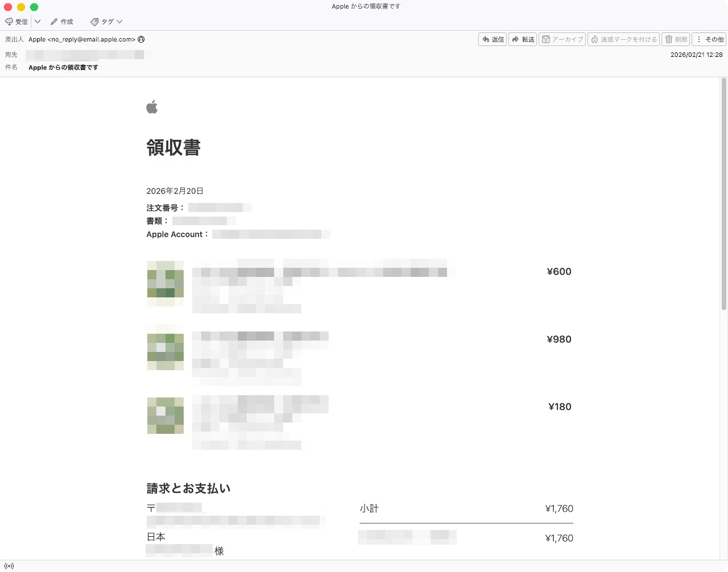Viewport: 728px width, 572px height.
Task: Click the 返信 reply button
Action: coord(493,39)
